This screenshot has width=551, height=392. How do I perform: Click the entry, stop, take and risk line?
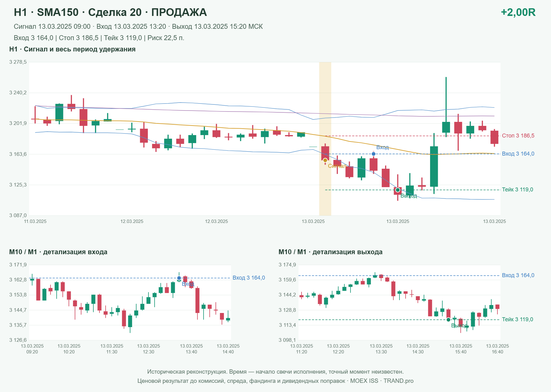(x=99, y=38)
